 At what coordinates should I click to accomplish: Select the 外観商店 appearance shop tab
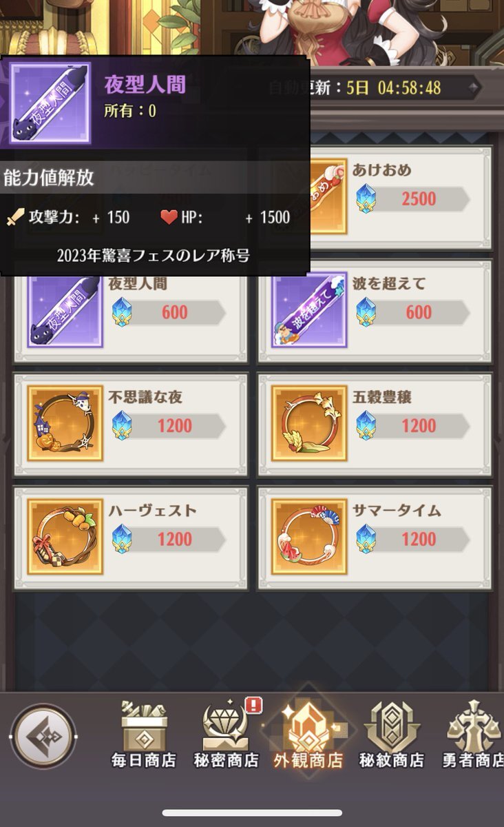pos(308,735)
